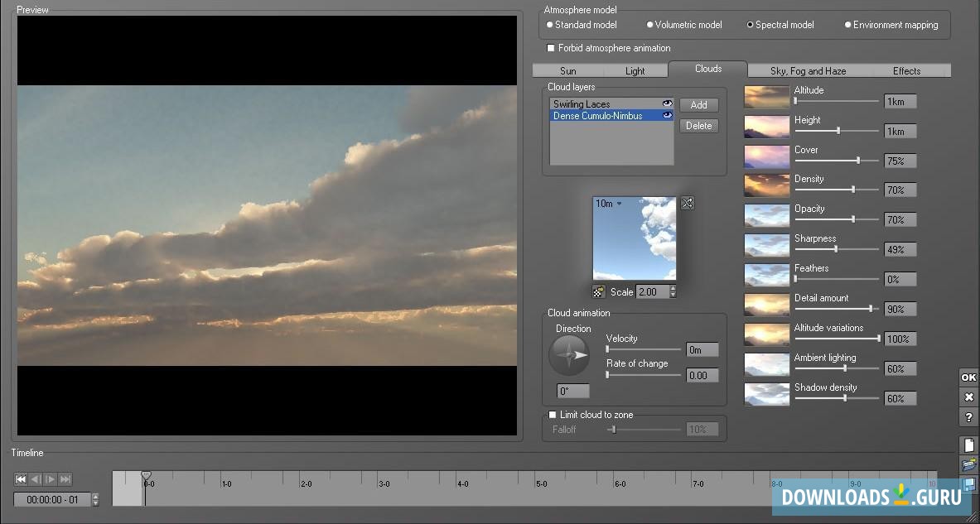Click the Cover slider track

tap(837, 161)
